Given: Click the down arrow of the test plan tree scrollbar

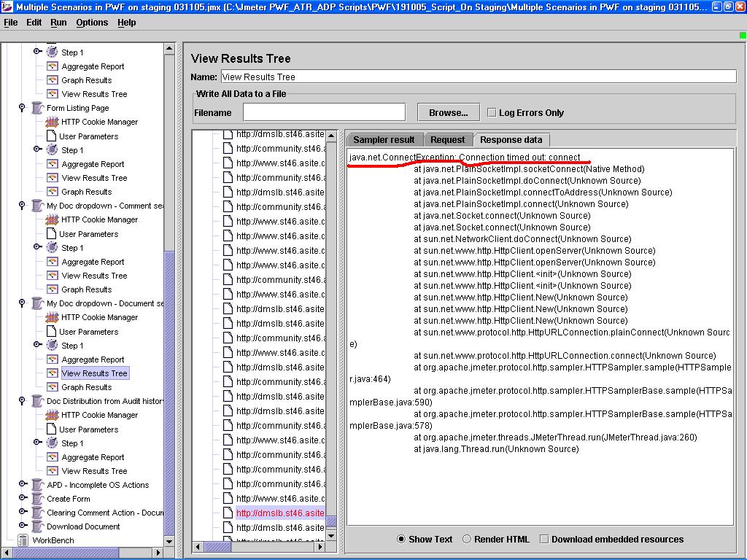Looking at the screenshot, I should coord(169,542).
